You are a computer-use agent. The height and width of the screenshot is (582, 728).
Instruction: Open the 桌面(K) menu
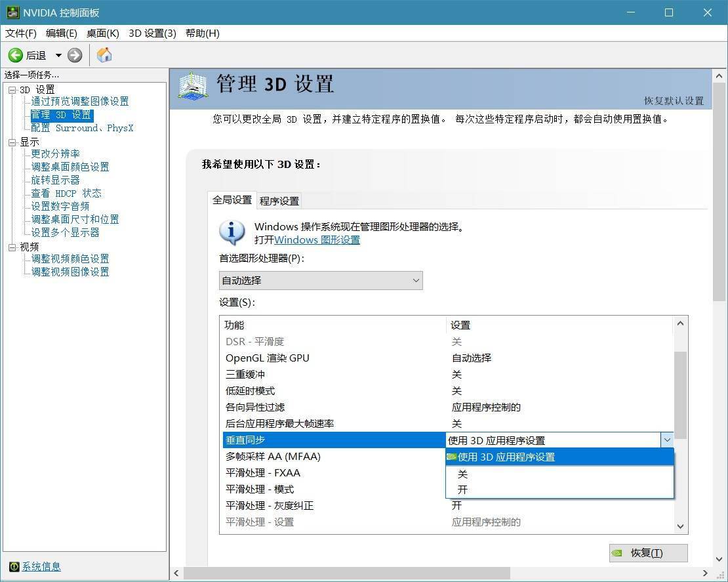pos(102,33)
